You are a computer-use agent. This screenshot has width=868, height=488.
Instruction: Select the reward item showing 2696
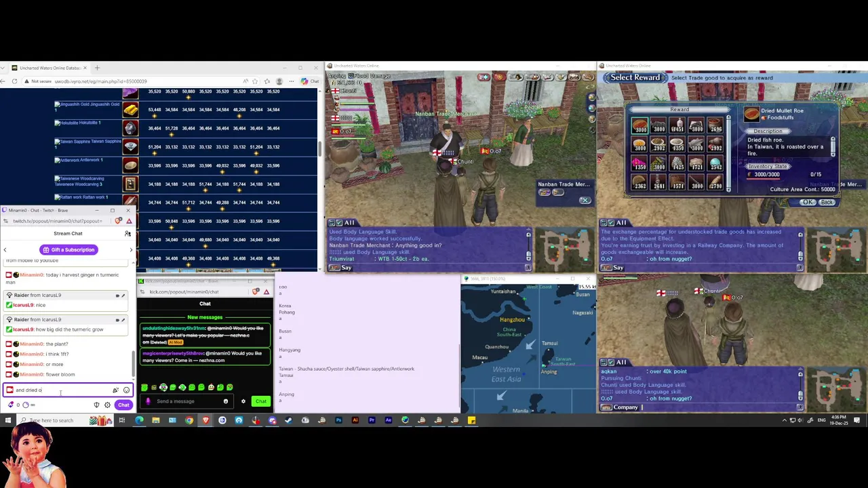715,125
